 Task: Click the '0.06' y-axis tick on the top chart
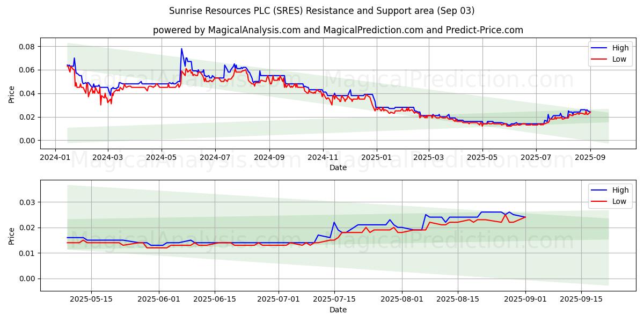coord(27,70)
